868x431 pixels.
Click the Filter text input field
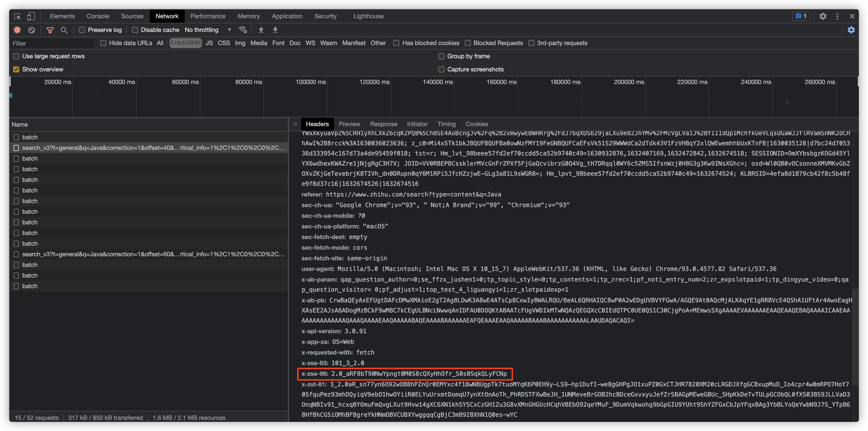(x=52, y=44)
